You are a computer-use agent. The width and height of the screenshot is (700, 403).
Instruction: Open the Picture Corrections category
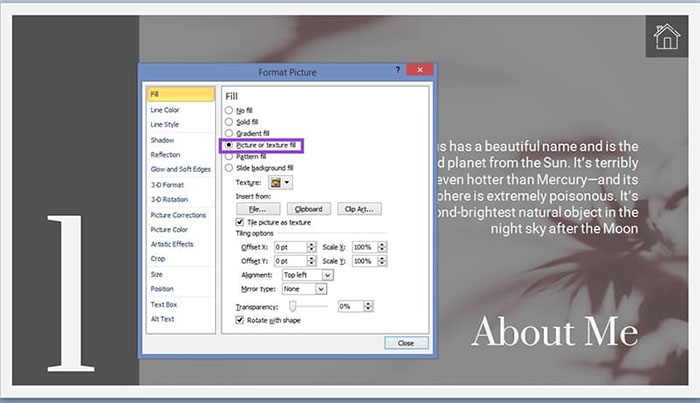tap(178, 215)
